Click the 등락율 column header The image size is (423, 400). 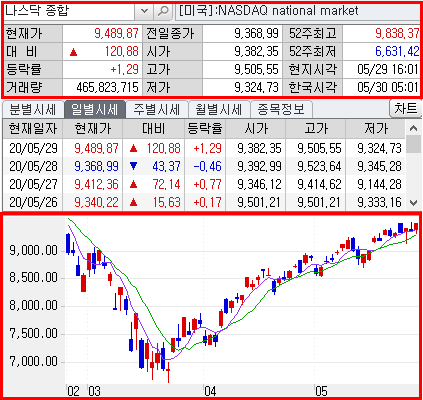205,129
